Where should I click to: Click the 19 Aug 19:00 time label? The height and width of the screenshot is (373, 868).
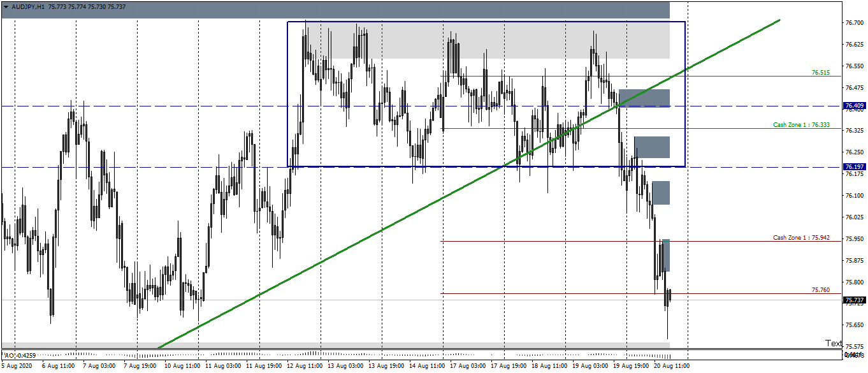tap(632, 367)
